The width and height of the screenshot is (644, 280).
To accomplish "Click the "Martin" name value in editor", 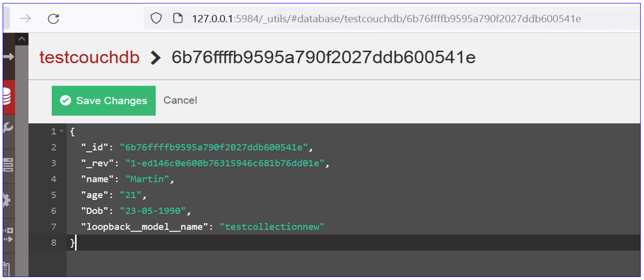I will 147,179.
